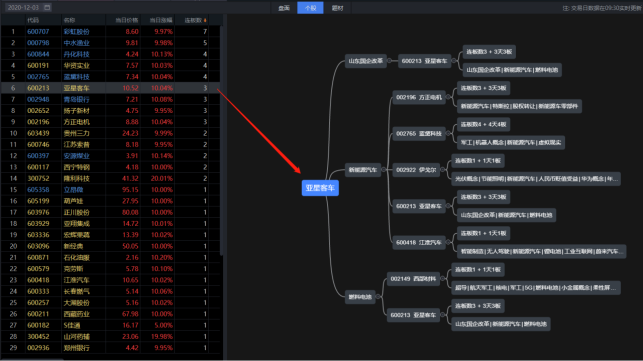Switch to the 盘面 tab
Viewport: 643px width, 361px height.
(x=284, y=8)
